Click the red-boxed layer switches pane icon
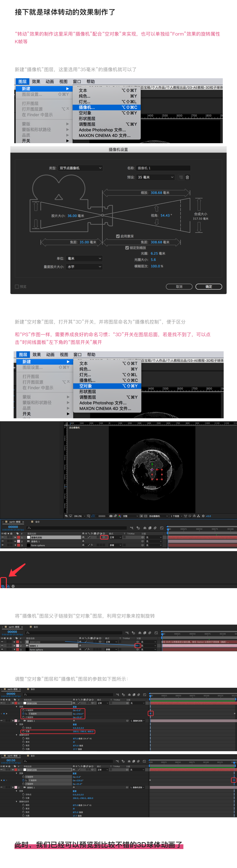 [x=3, y=586]
